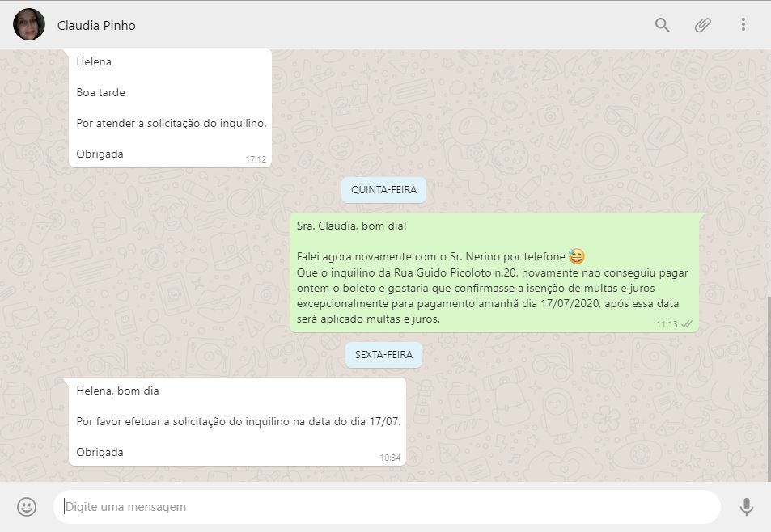
Task: Click Claudia Pinho's profile picture
Action: [29, 24]
